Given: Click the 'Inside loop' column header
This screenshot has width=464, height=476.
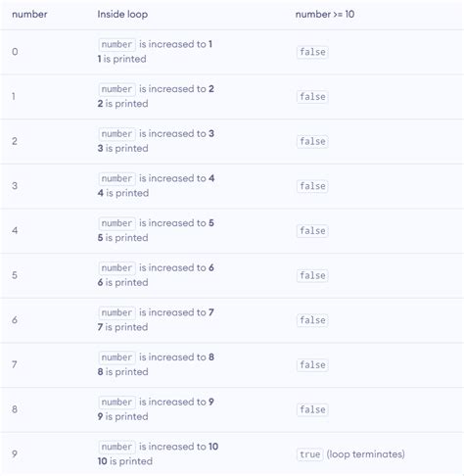Looking at the screenshot, I should [x=122, y=15].
